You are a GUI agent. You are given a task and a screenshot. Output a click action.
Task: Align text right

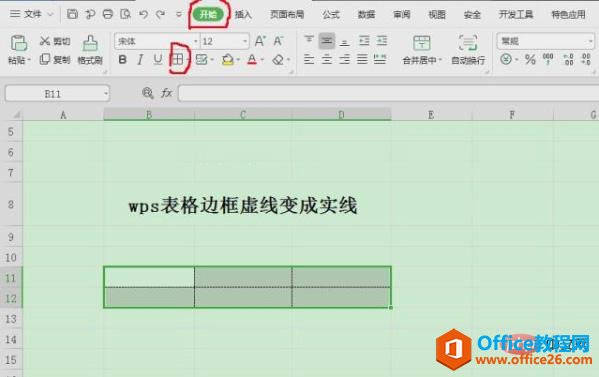pyautogui.click(x=345, y=59)
